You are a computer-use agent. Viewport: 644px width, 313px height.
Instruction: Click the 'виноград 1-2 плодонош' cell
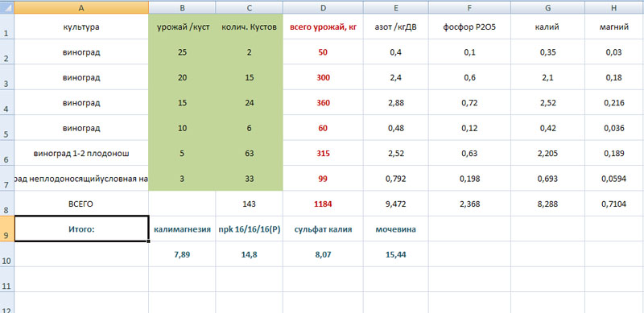click(x=81, y=153)
